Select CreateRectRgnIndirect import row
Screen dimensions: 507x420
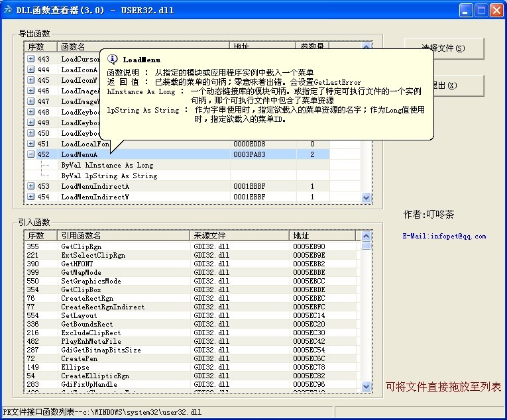click(192, 307)
